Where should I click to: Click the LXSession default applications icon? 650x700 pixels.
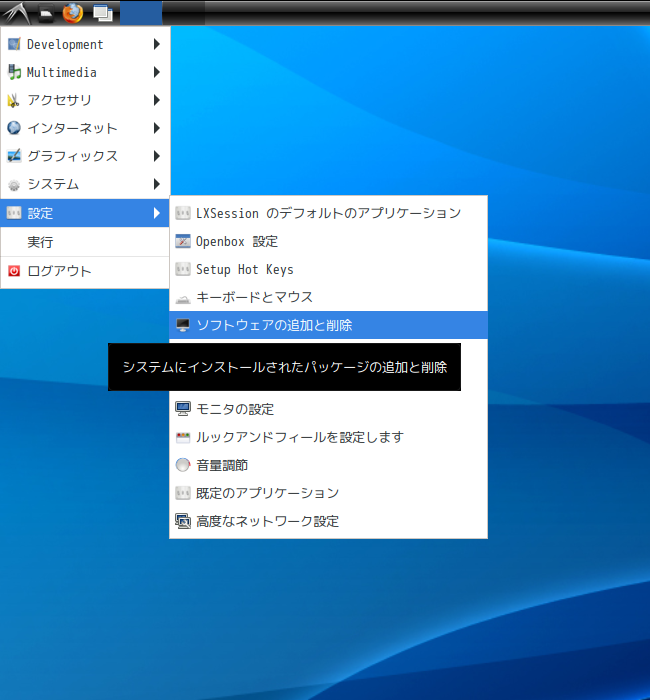coord(183,213)
